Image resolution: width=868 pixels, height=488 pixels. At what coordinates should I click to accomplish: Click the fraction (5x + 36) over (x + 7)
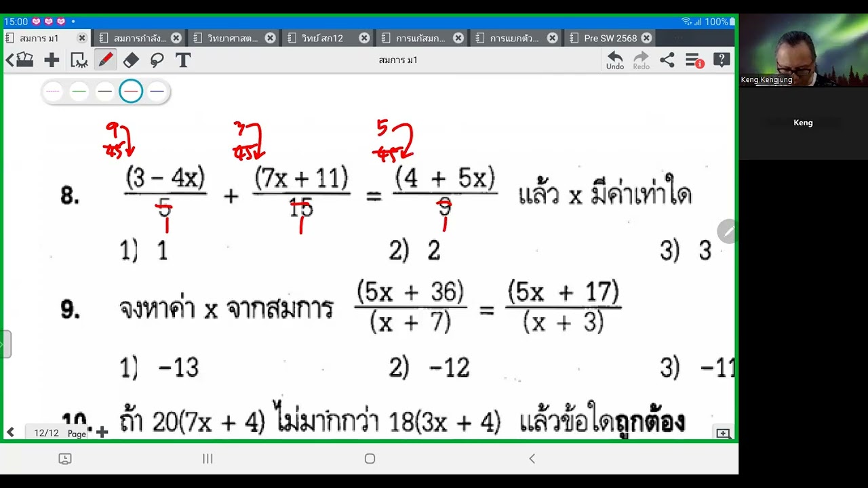tap(410, 308)
